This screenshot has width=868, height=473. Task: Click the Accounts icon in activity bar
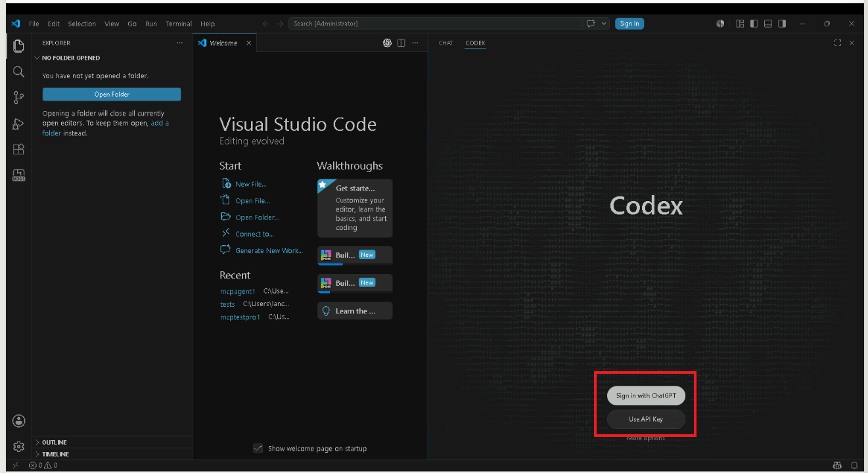coord(18,421)
